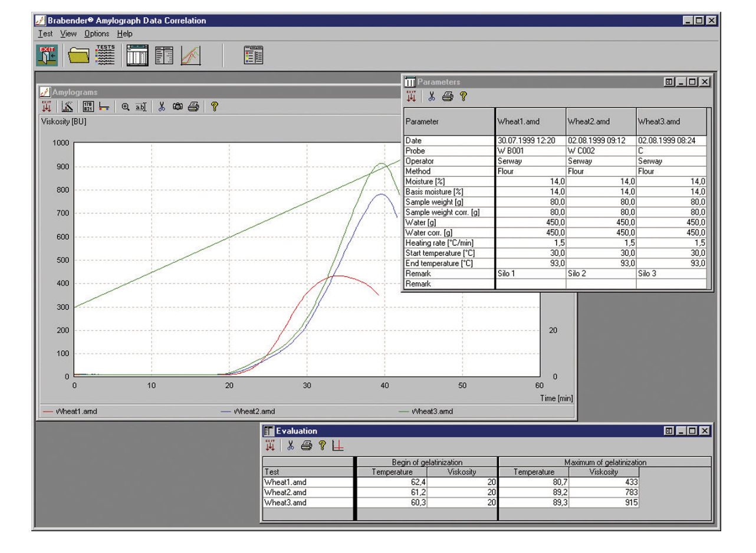756x553 pixels.
Task: Click the 'Begin of gelatinization' header
Action: (427, 462)
